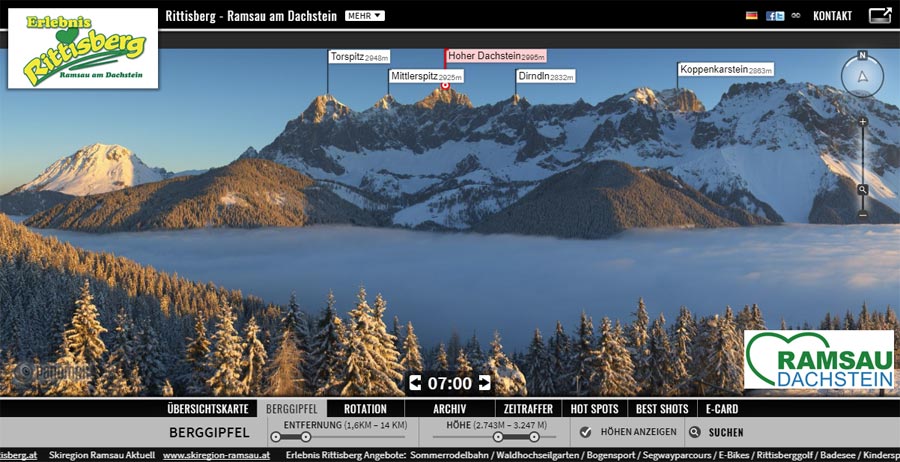Open the Archiv tab
Viewport: 900px width, 462px height.
[449, 409]
